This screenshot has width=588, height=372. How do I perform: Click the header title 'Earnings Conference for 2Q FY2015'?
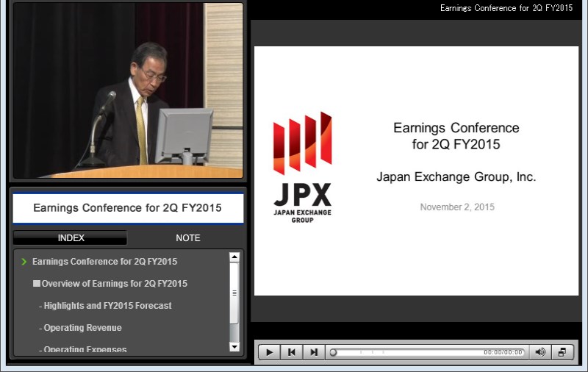coord(506,8)
